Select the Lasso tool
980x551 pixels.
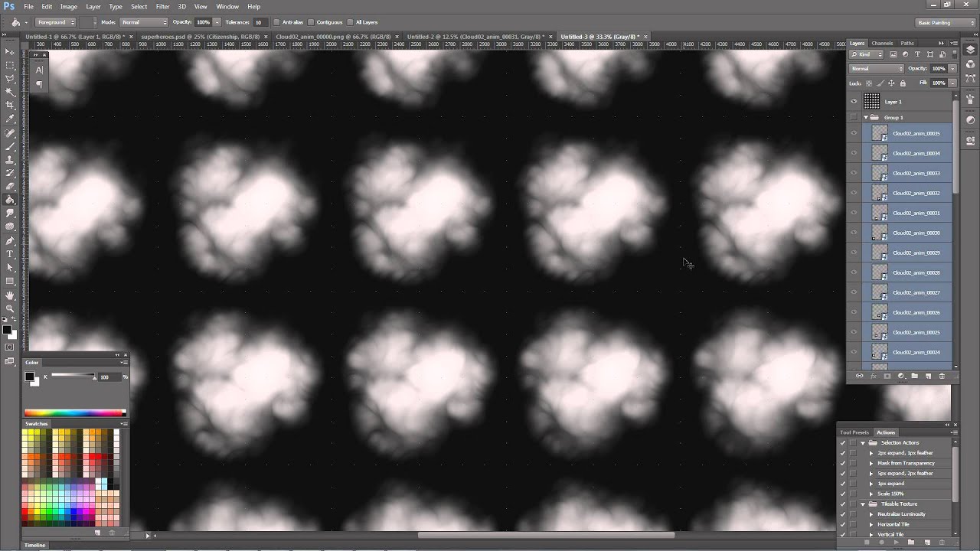[10, 78]
